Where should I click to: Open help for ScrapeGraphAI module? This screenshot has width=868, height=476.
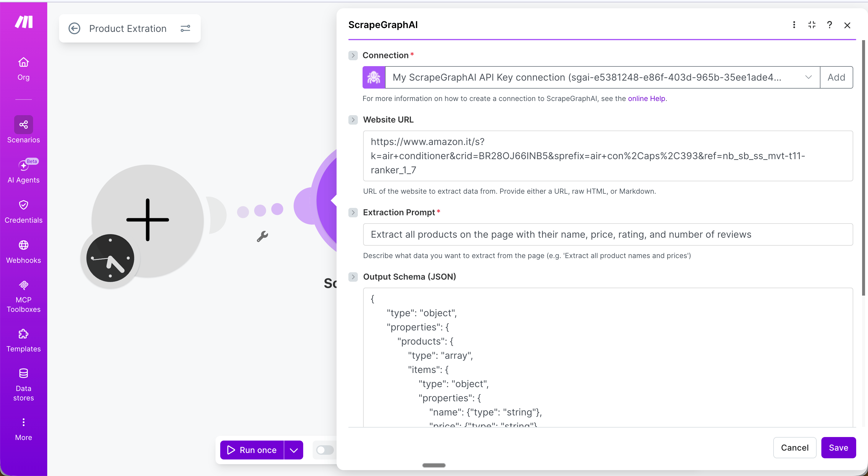[830, 25]
